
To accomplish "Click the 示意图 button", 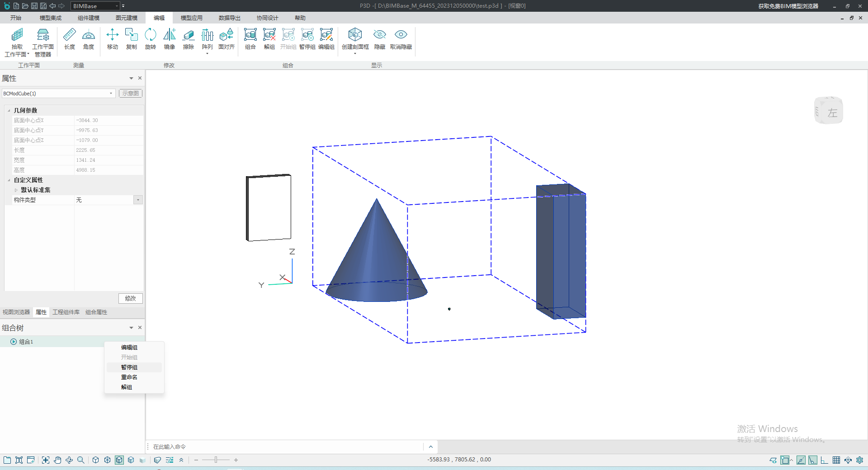I will [x=131, y=94].
